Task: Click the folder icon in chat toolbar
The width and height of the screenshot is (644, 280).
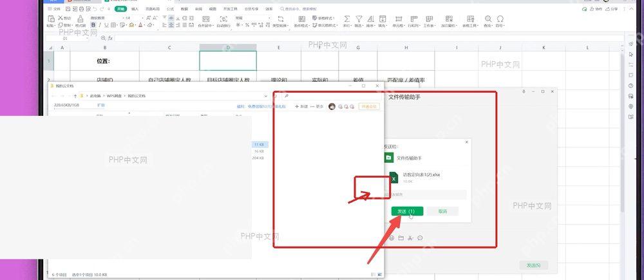Action: click(x=401, y=238)
